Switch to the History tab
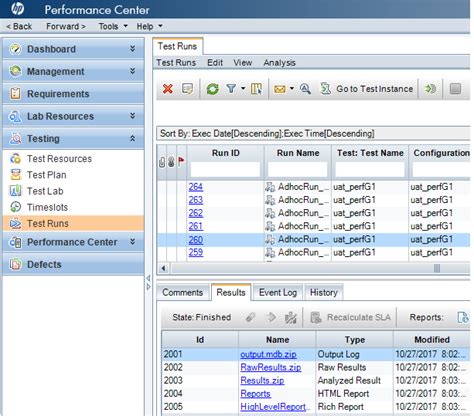The width and height of the screenshot is (474, 416). tap(324, 293)
